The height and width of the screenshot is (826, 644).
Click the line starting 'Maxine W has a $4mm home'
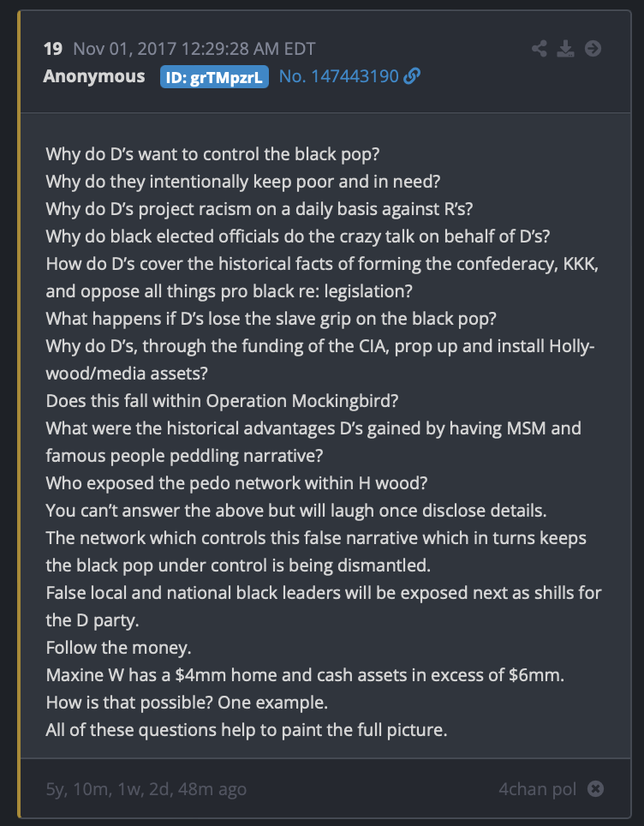tap(305, 675)
